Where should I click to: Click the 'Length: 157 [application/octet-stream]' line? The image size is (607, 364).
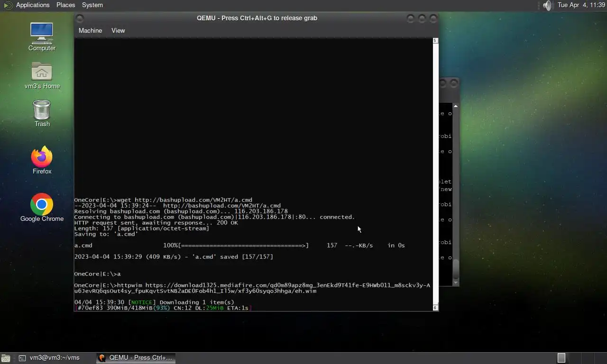142,228
